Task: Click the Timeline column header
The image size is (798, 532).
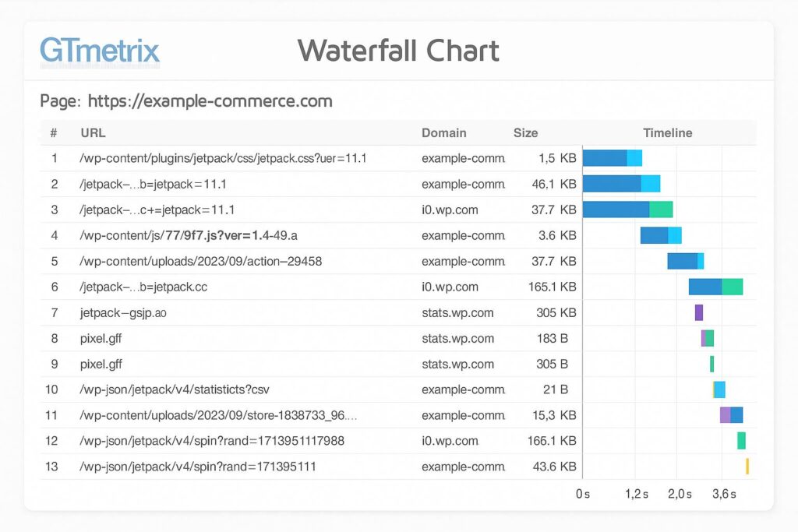Action: tap(667, 133)
